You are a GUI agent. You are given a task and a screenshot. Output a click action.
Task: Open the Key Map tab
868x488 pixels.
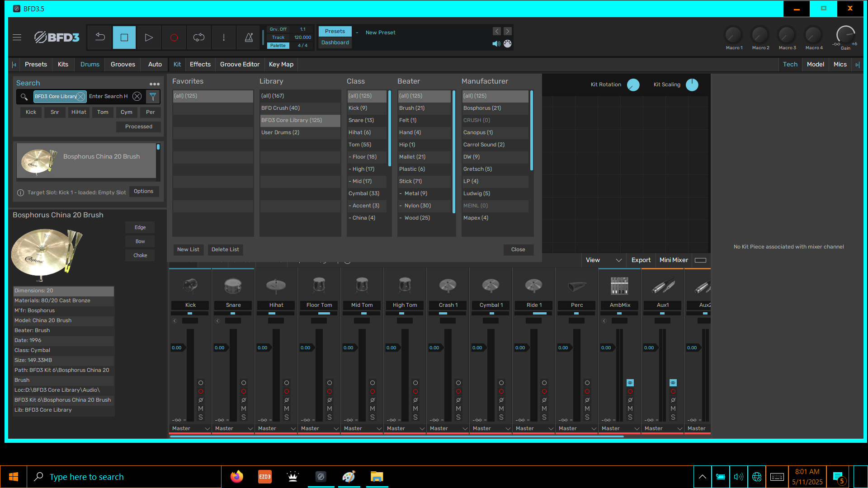(x=281, y=65)
